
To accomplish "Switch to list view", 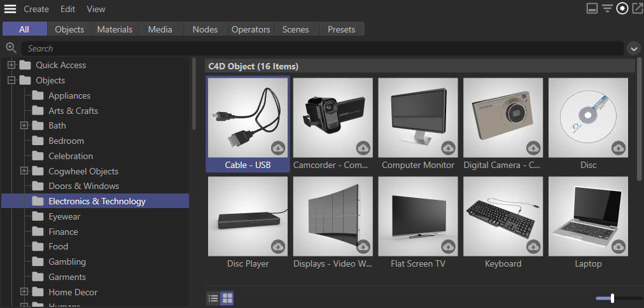I will coord(213,298).
